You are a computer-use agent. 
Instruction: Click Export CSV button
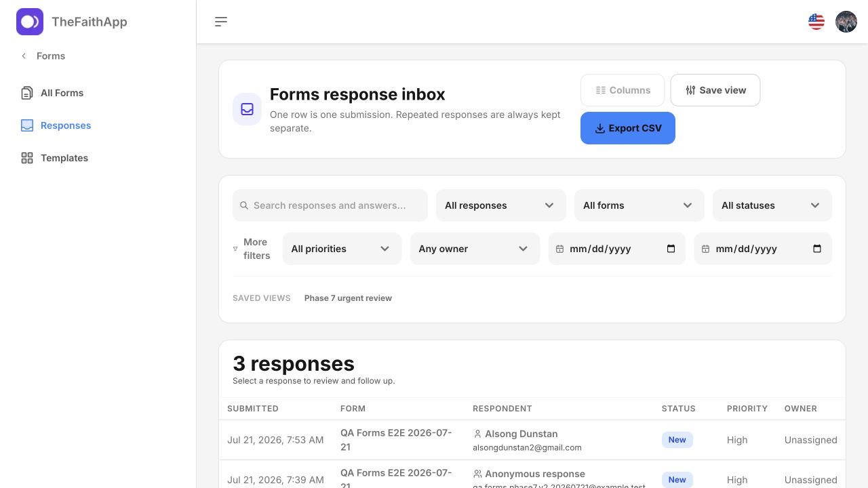628,128
